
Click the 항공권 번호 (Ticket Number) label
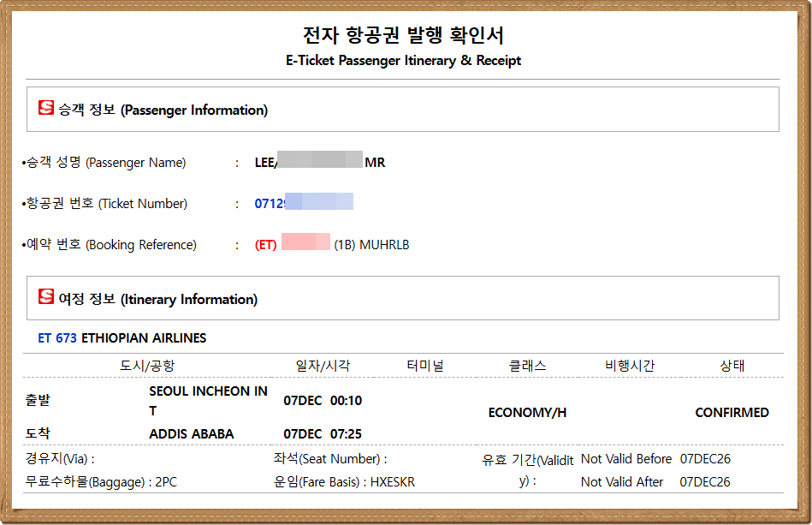click(x=107, y=203)
